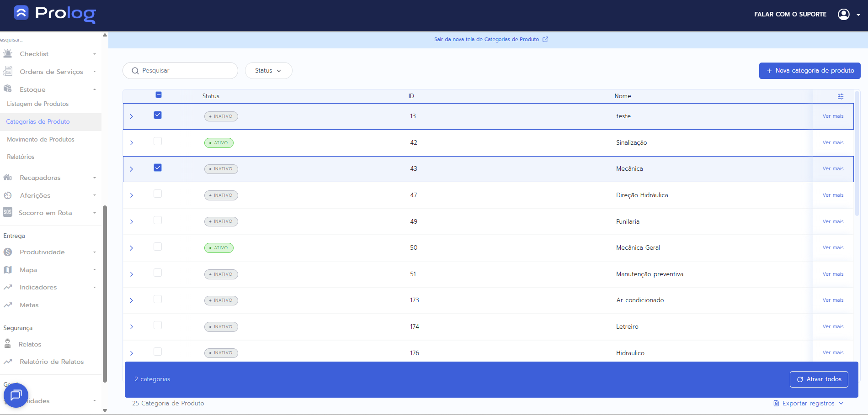Click the SOS Socorro em Rota icon
The width and height of the screenshot is (868, 415).
8,212
